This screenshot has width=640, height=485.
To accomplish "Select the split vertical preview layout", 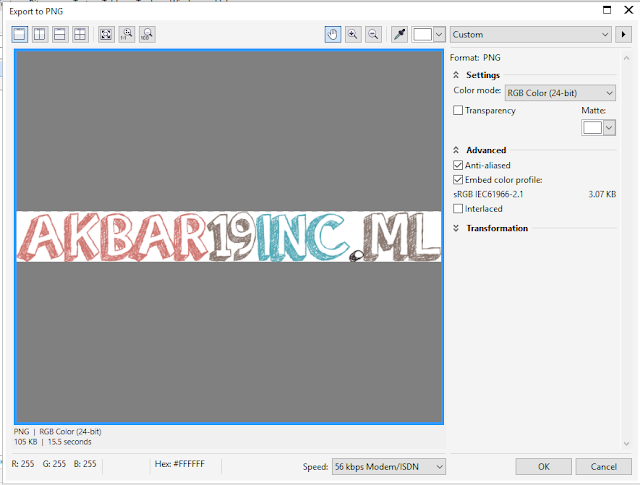I will point(40,34).
